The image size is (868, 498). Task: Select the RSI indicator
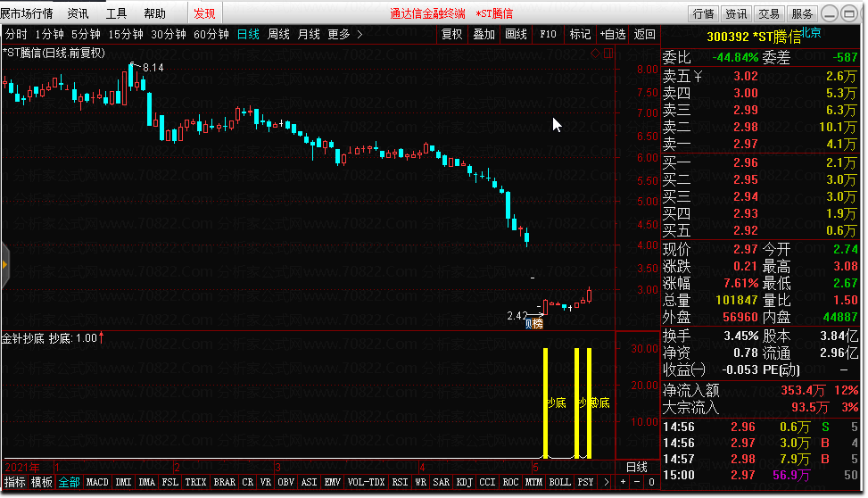[x=400, y=482]
